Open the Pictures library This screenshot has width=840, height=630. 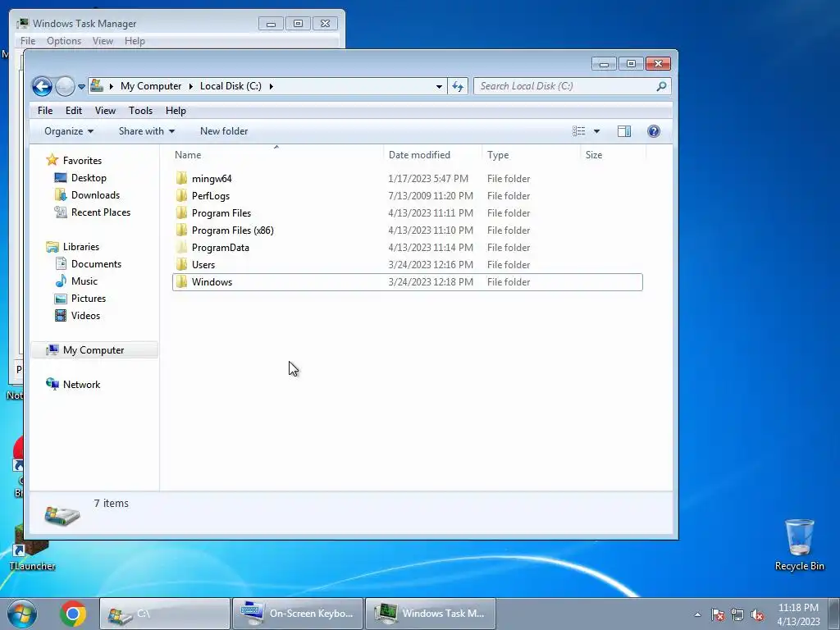point(89,298)
